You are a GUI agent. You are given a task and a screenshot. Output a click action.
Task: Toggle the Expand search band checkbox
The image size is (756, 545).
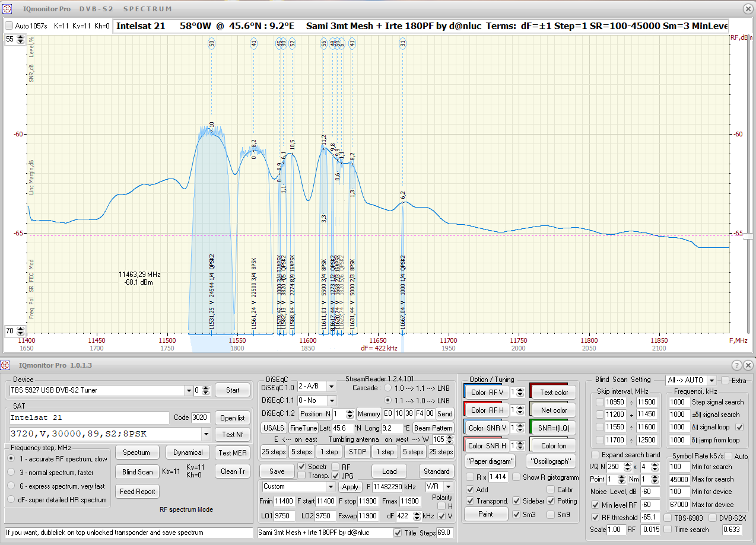pos(595,455)
